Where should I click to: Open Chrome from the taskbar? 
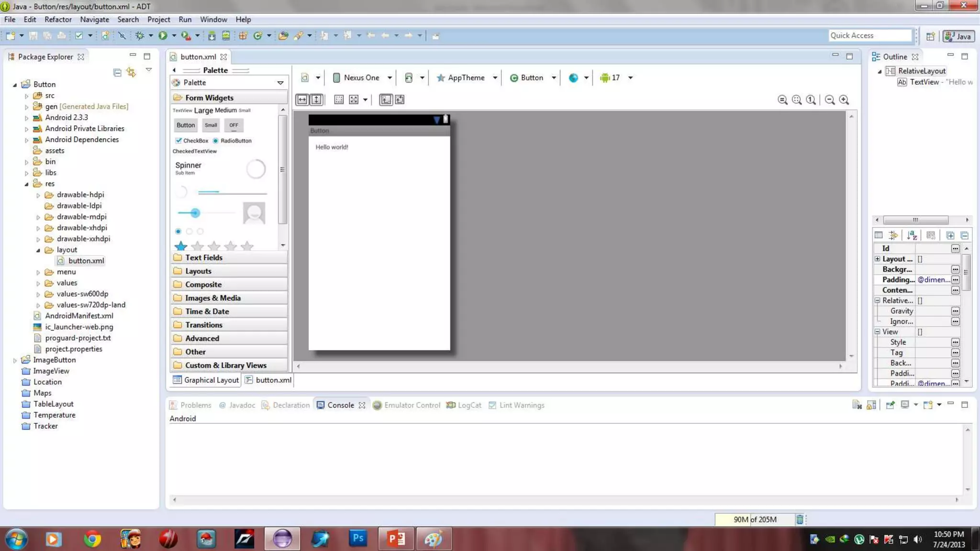[92, 539]
